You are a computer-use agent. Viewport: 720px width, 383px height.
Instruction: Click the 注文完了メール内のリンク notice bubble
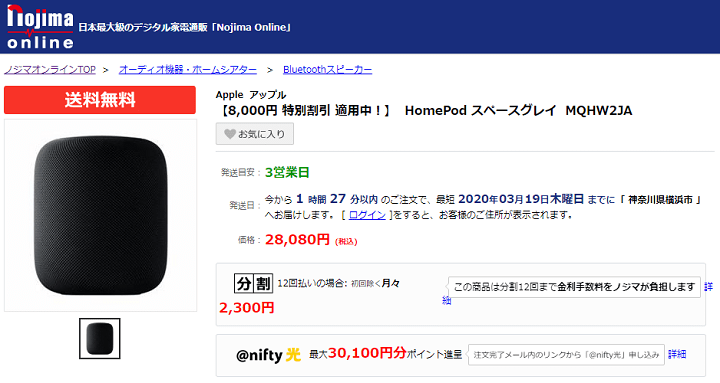click(x=566, y=355)
